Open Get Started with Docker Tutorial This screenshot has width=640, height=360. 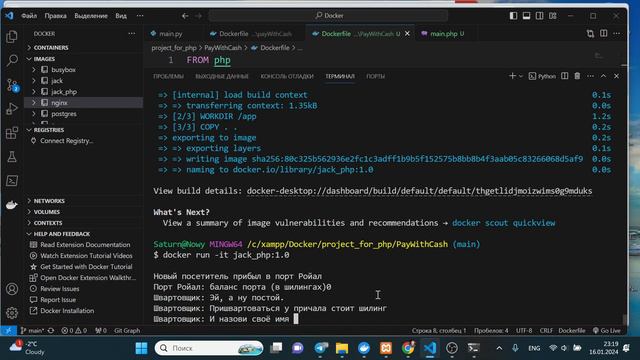click(86, 267)
